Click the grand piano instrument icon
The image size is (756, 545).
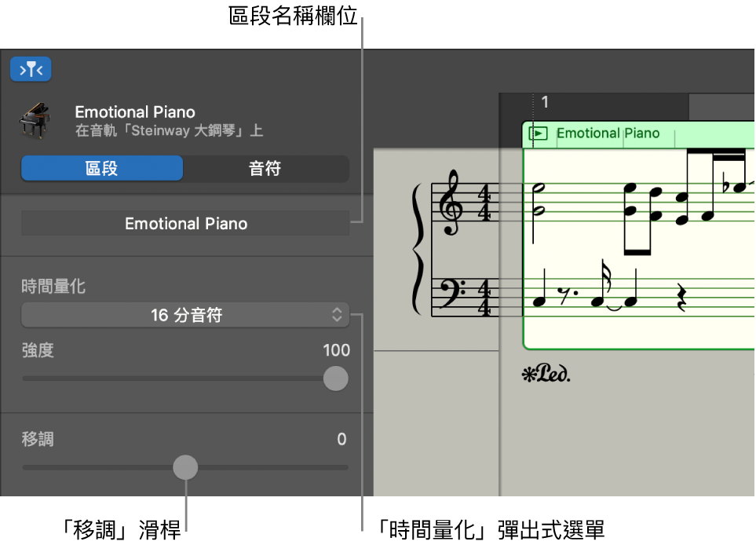(35, 119)
